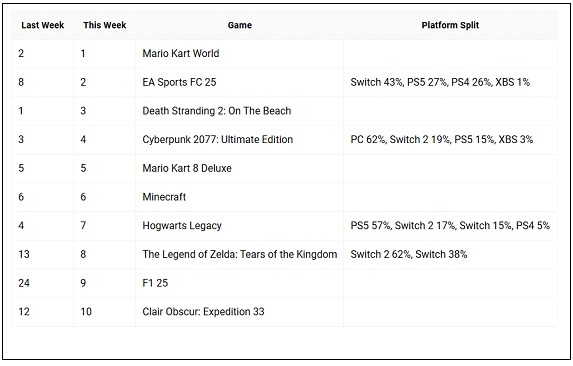573x366 pixels.
Task: Select Death Stranding 2: On The Beach
Action: 217,111
